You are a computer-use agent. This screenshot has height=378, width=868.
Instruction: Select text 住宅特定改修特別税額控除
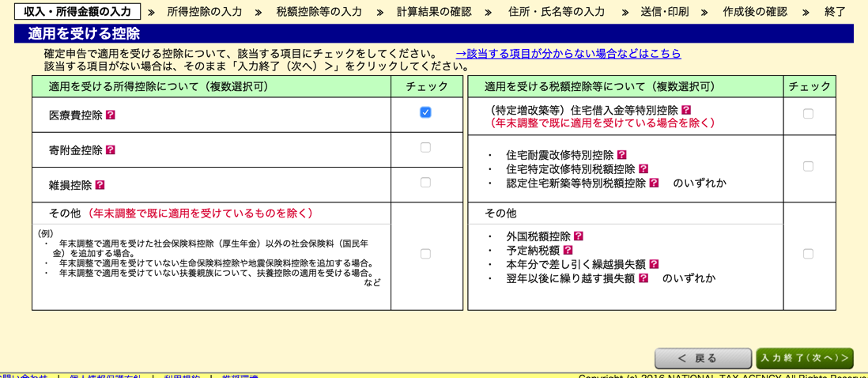pyautogui.click(x=572, y=168)
